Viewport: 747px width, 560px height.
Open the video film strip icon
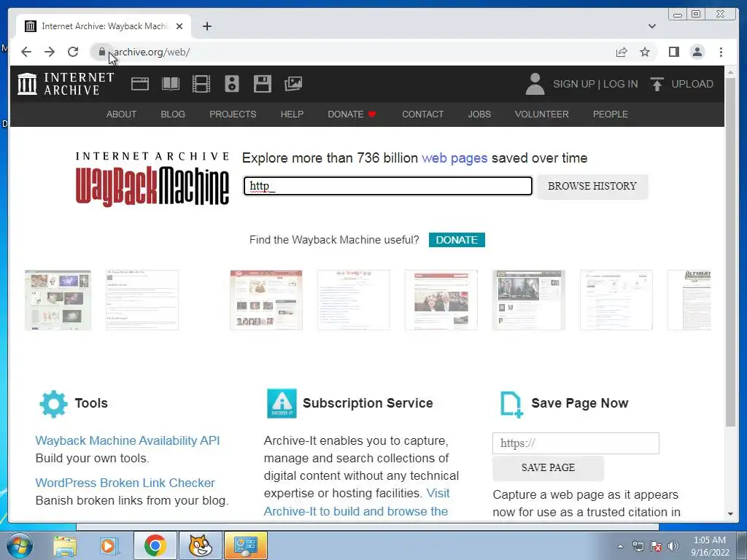point(201,84)
